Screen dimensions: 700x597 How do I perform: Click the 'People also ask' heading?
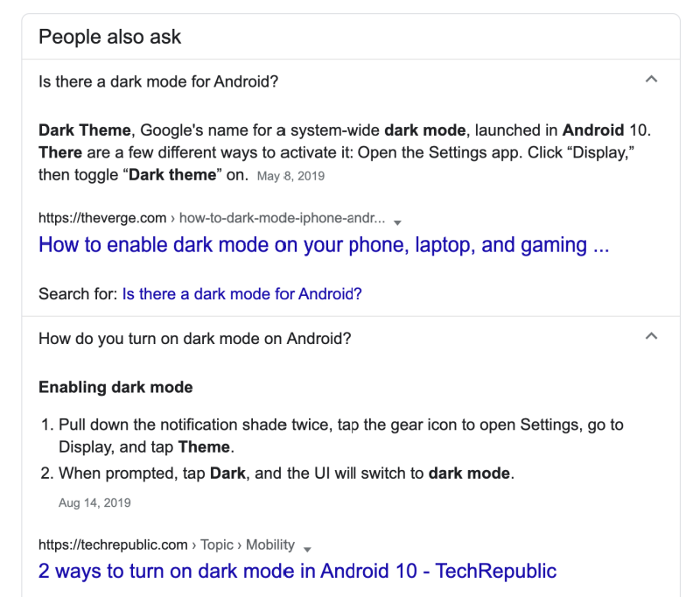point(110,37)
